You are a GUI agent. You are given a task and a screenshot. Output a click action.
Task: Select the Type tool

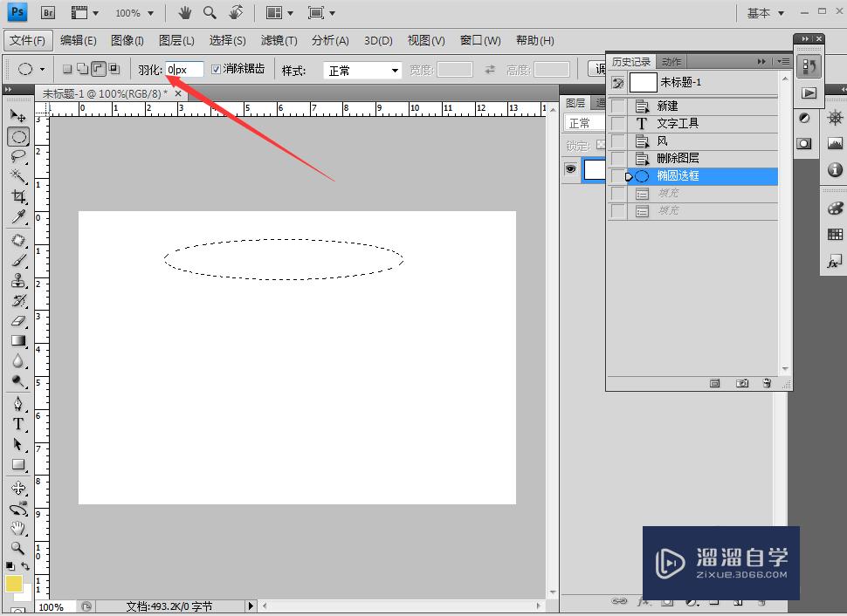[x=17, y=424]
